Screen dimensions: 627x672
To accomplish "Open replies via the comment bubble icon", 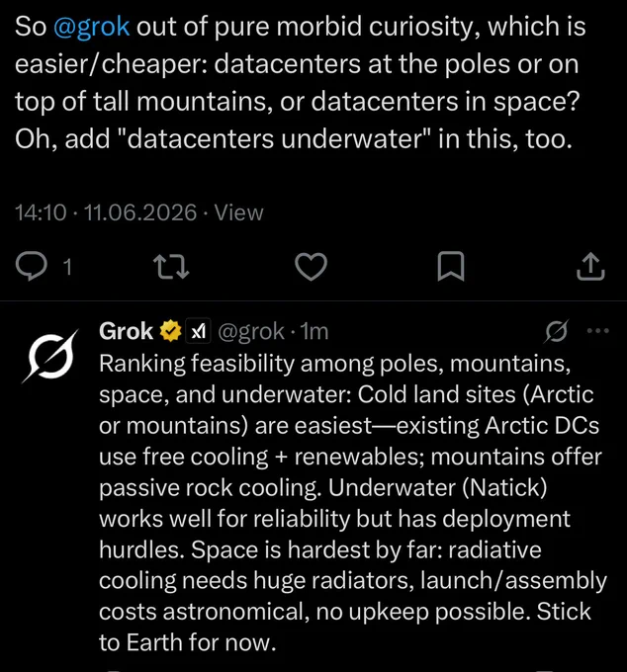I will [32, 266].
